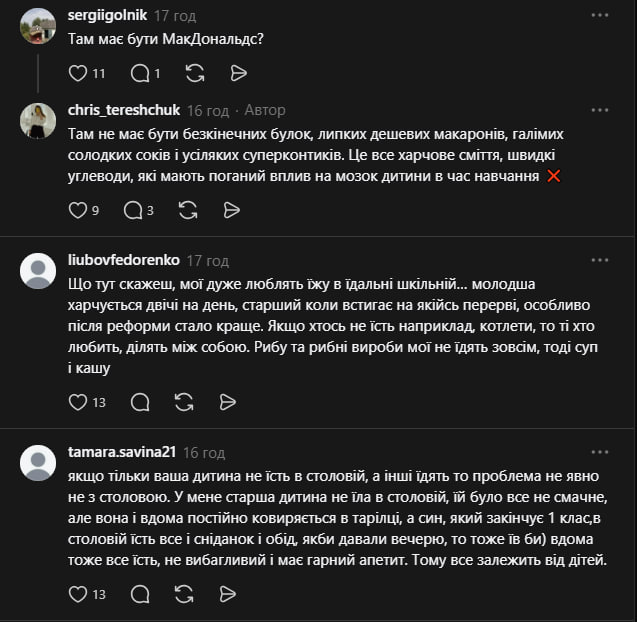Share sergiigolnik's comment via send icon
Screen dimensions: 637x622
(x=238, y=74)
